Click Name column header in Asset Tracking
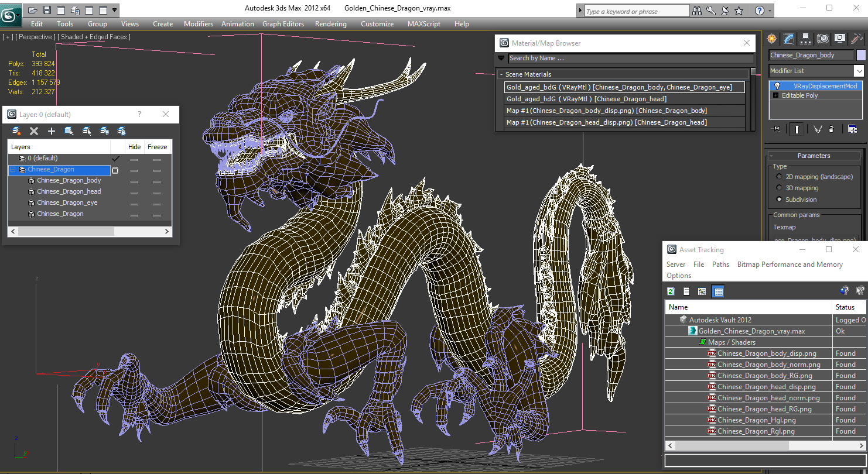The image size is (868, 474). [x=749, y=307]
